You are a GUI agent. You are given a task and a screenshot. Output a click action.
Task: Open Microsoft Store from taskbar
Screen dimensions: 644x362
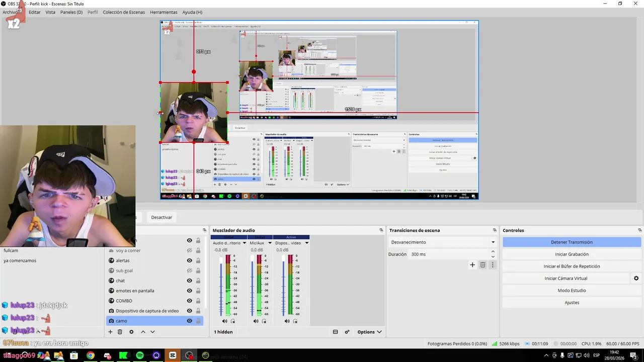pyautogui.click(x=74, y=355)
